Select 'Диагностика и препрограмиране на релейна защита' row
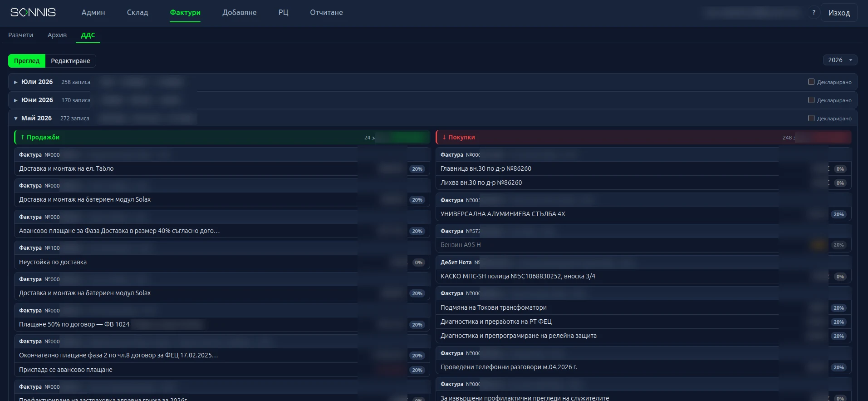This screenshot has width=868, height=401. [643, 336]
